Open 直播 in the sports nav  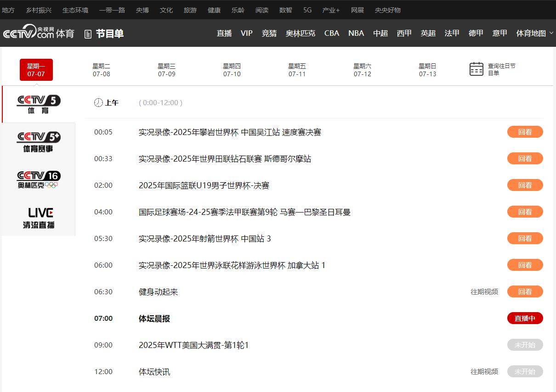[224, 33]
